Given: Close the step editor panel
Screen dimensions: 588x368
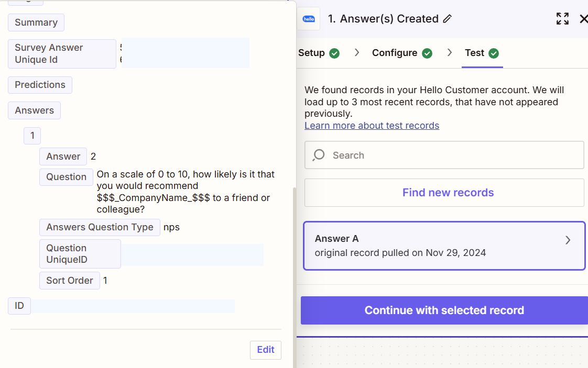Looking at the screenshot, I should [583, 19].
